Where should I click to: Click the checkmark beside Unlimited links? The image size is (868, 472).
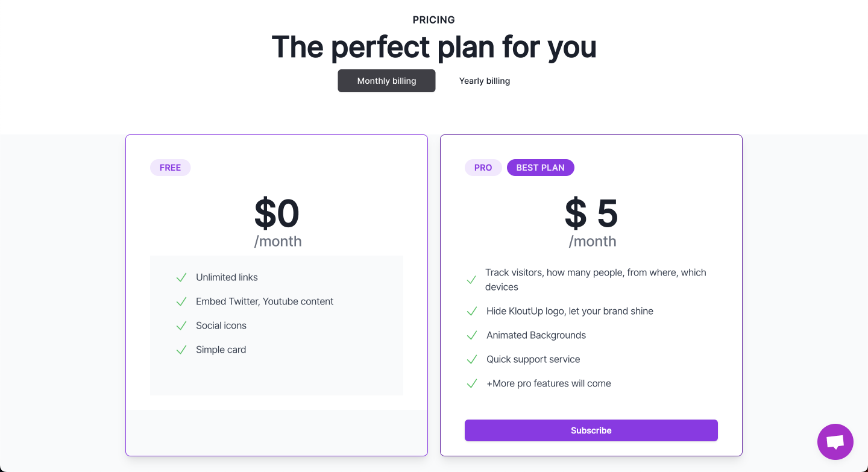181,277
